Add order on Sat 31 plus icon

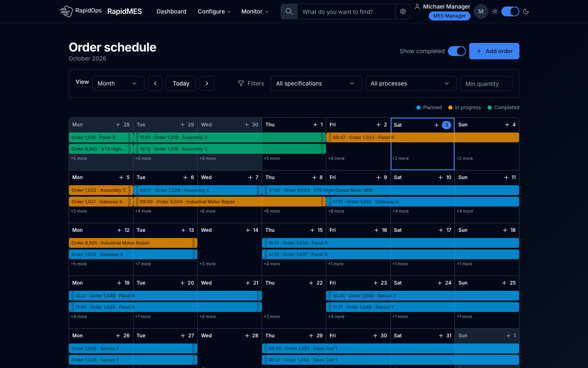(441, 336)
